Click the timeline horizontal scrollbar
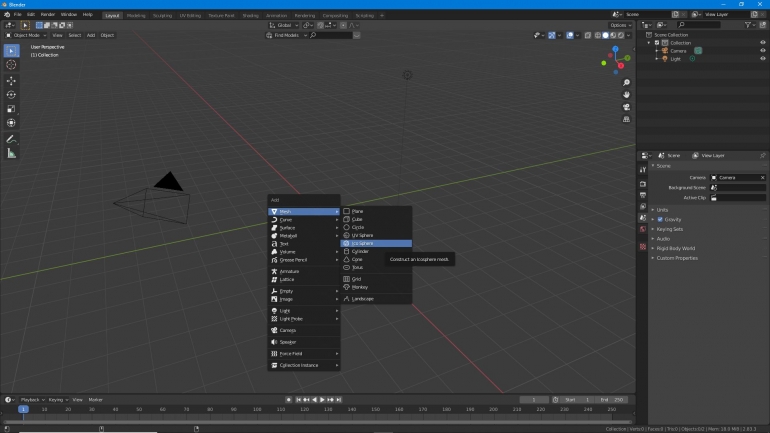This screenshot has width=770, height=433. point(317,422)
